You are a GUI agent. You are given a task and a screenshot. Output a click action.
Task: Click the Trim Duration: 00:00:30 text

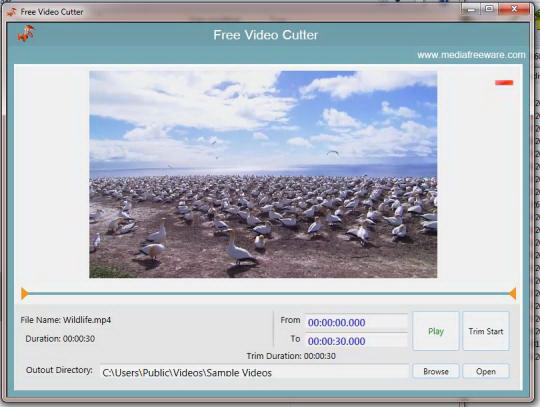(291, 356)
